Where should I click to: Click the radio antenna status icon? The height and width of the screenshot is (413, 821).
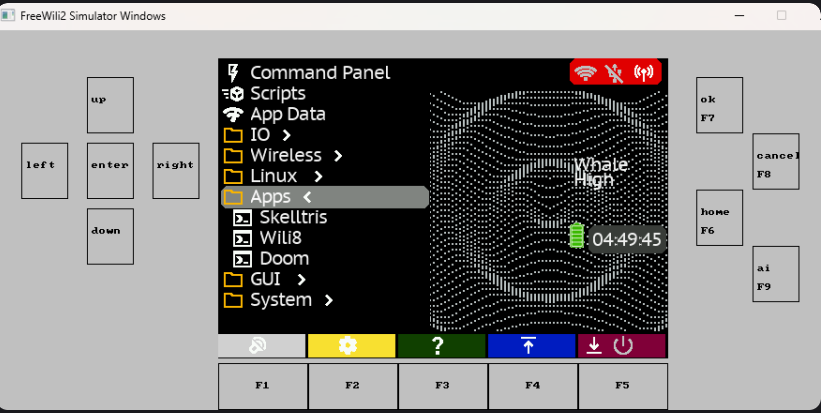pyautogui.click(x=644, y=74)
